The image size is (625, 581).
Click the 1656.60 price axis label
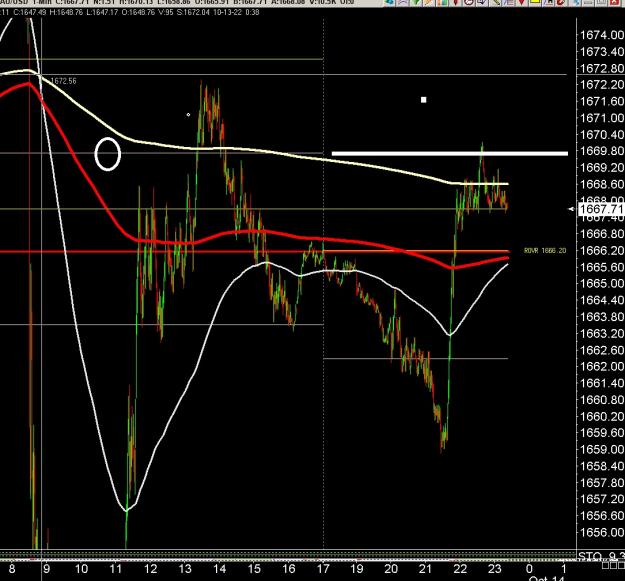601,516
